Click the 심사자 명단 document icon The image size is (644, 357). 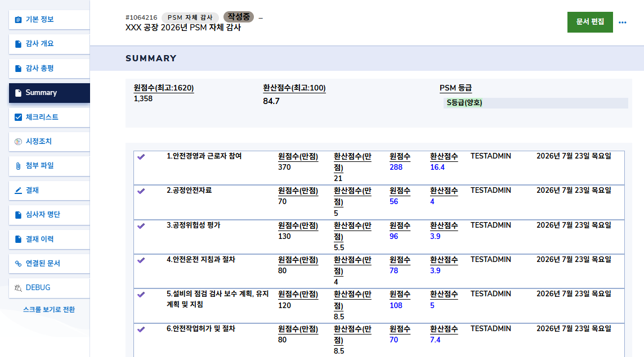pyautogui.click(x=18, y=215)
